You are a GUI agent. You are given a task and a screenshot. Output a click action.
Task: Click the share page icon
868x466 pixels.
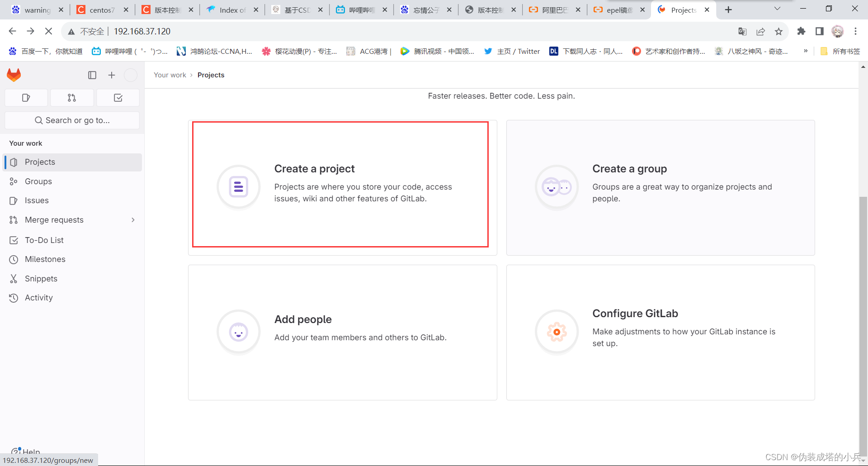tap(760, 31)
